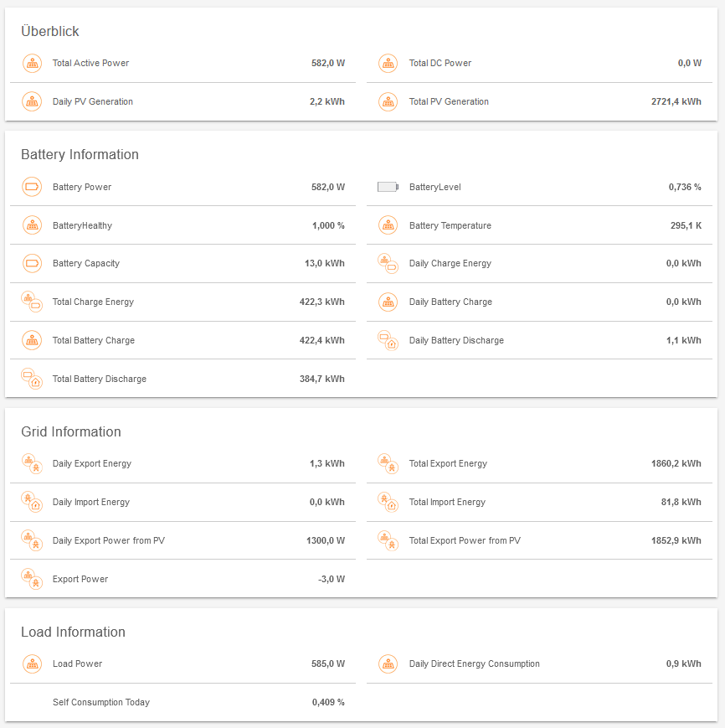Click the BatteryLevel battery indicator icon
Viewport: 725px width, 728px height.
pos(388,187)
